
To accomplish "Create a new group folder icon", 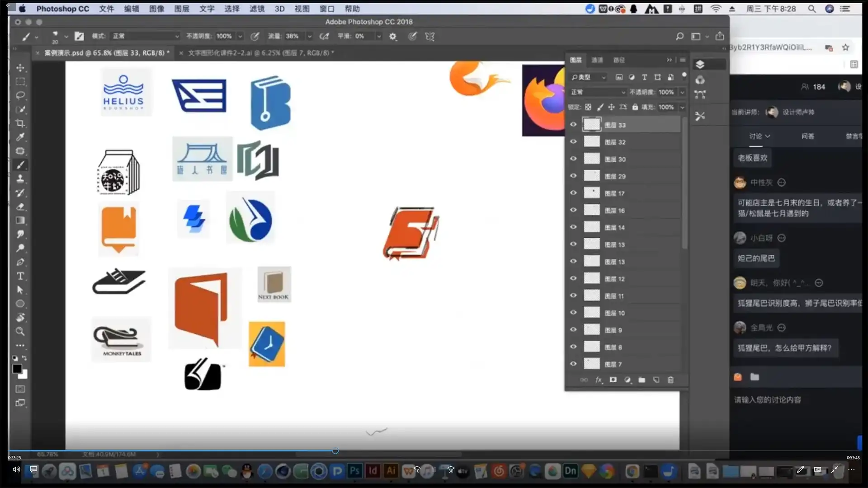I will 642,380.
